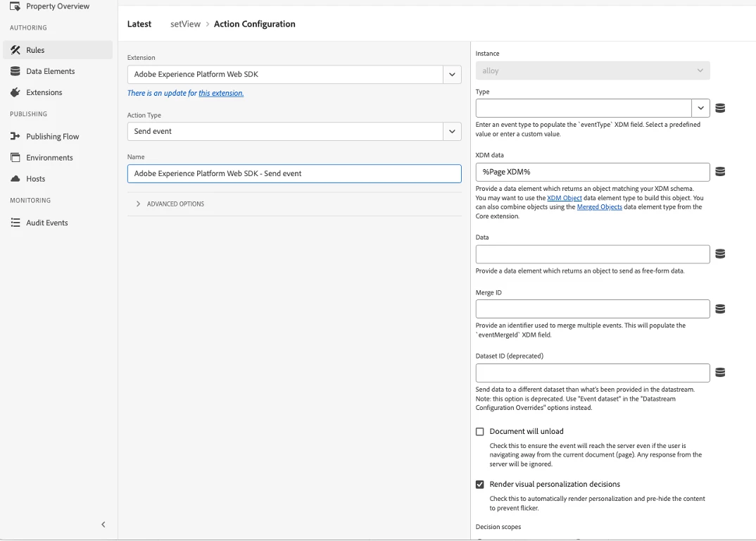Click the Data Elements stack icon in sidebar
Screen dimensions: 756x541
15,71
